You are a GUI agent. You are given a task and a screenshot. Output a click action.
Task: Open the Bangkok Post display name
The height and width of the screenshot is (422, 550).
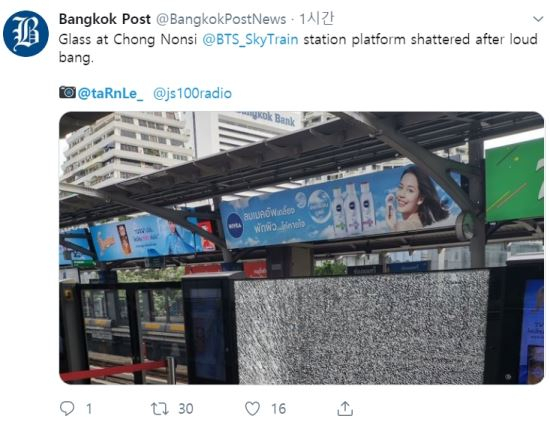click(105, 19)
